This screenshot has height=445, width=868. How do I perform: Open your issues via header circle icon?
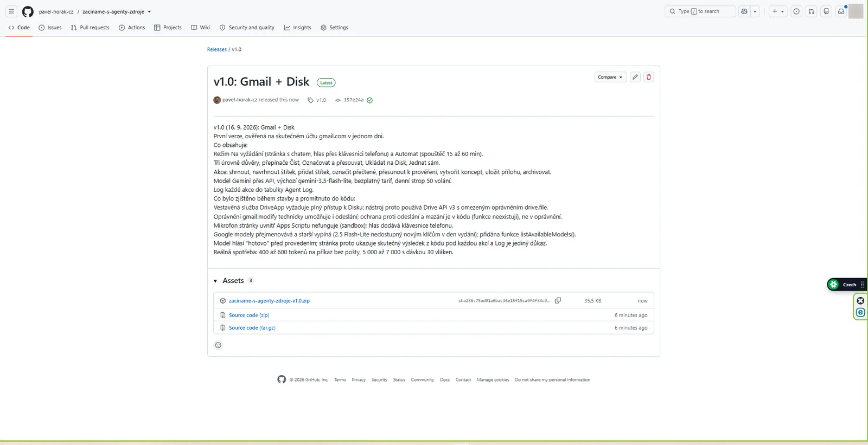pyautogui.click(x=796, y=11)
